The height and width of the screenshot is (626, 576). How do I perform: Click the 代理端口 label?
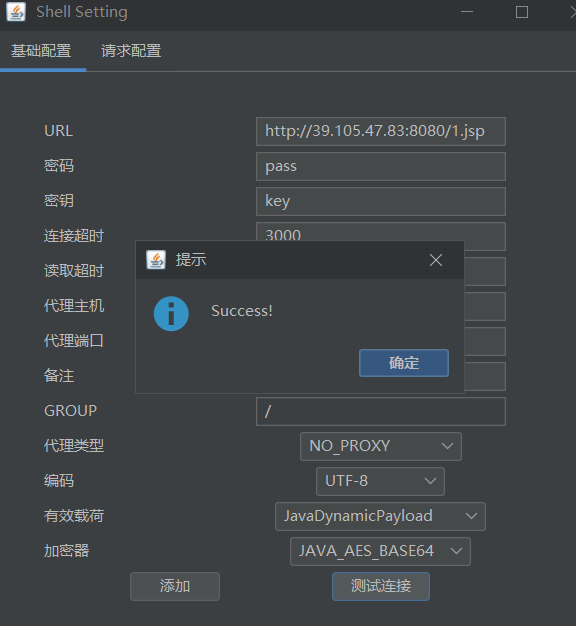click(x=74, y=341)
